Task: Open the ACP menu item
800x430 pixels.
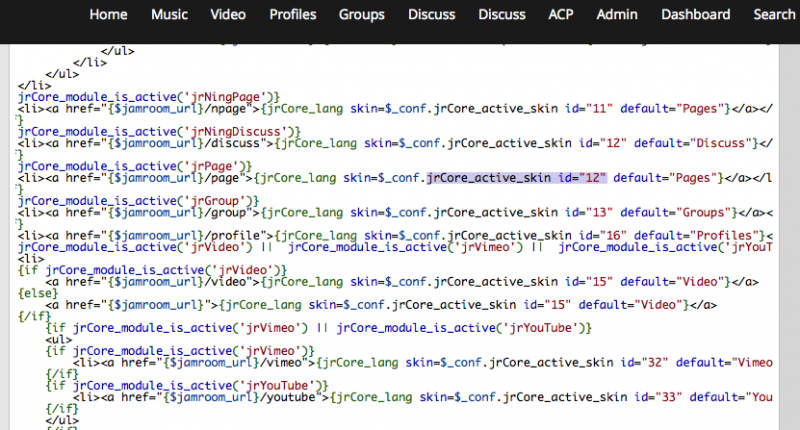Action: point(561,14)
